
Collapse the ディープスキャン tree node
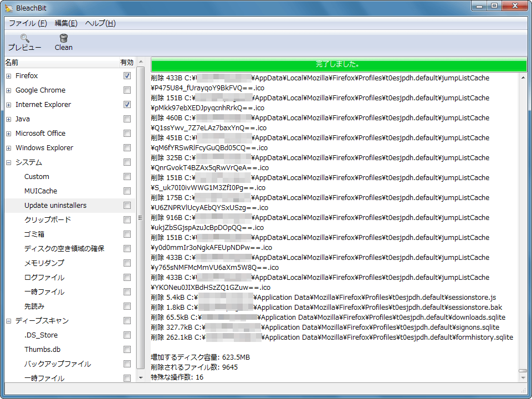click(x=9, y=321)
